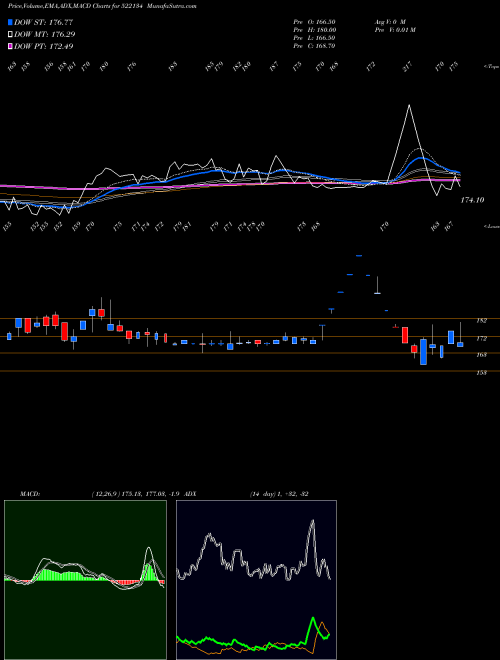
Task: Select the 'Pre O: 166.30' value
Action: coord(314,22)
